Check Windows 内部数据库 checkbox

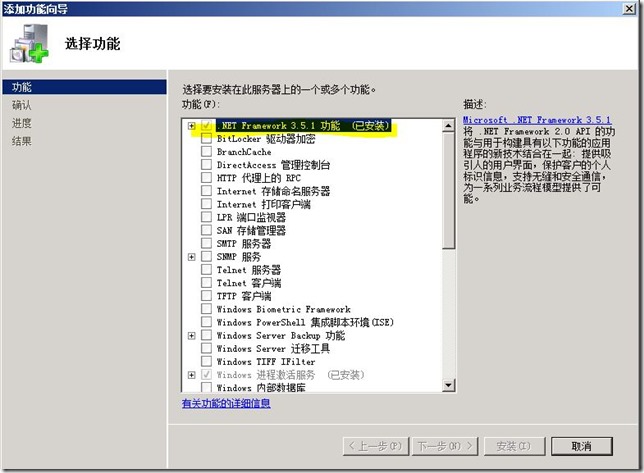coord(207,387)
